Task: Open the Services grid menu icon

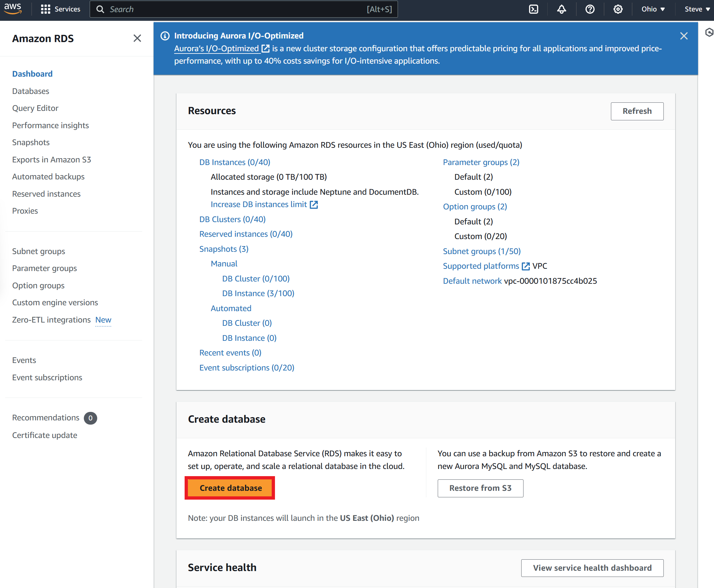Action: 45,9
